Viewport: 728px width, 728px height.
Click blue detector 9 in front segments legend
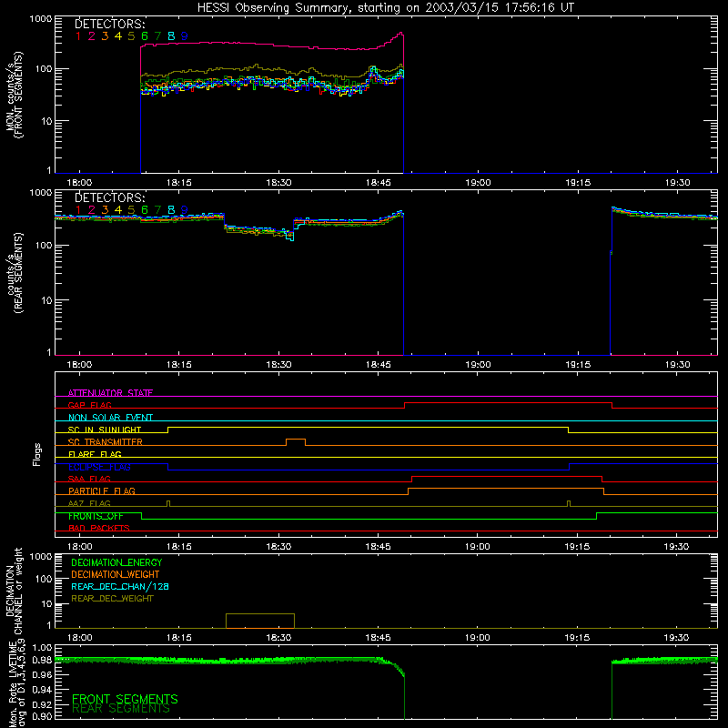pyautogui.click(x=185, y=36)
